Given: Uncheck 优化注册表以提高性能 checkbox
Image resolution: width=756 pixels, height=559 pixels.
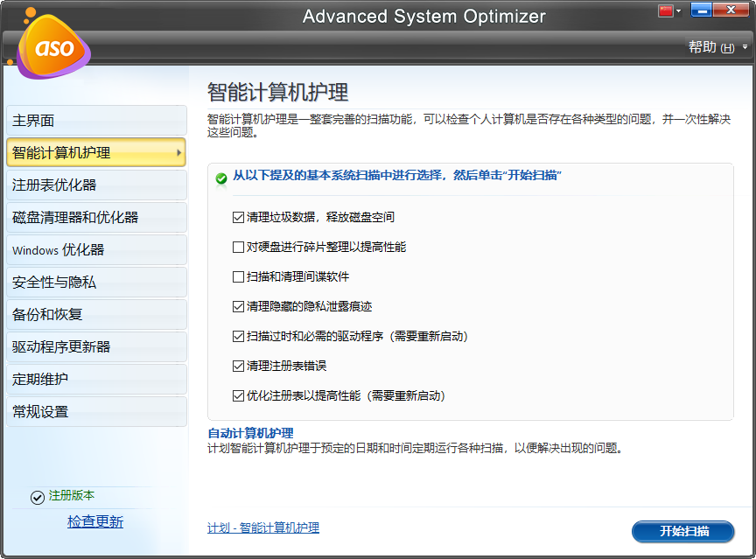Looking at the screenshot, I should point(238,396).
